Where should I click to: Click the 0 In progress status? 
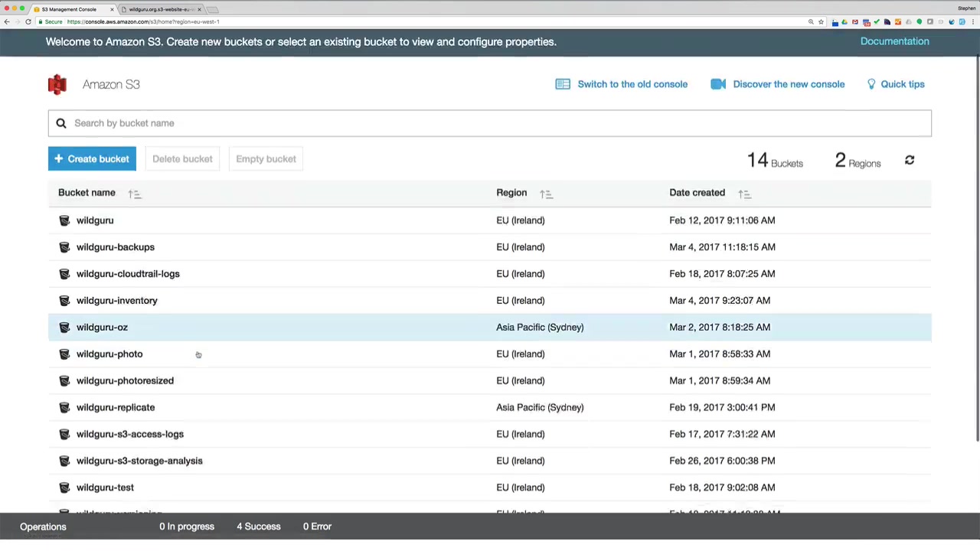(187, 527)
